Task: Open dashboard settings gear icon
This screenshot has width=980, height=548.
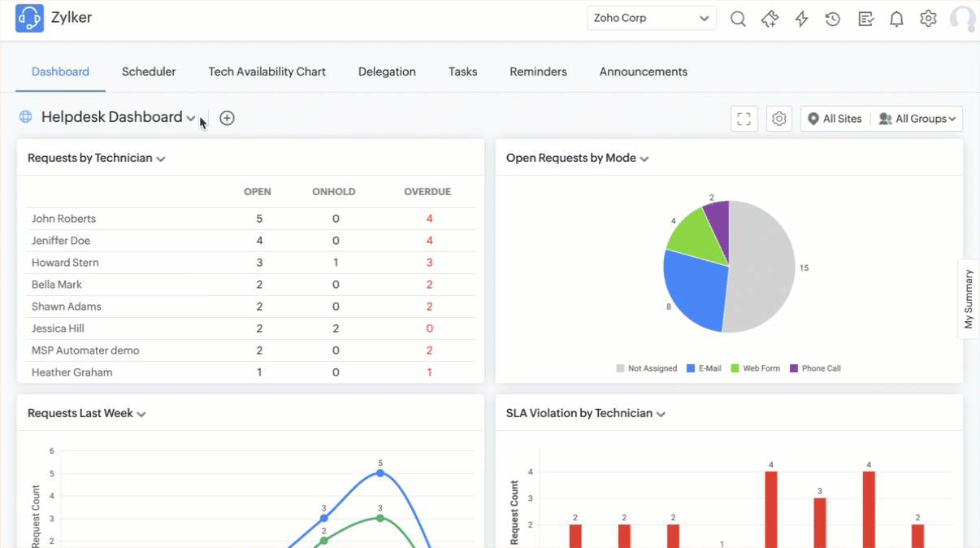Action: tap(779, 119)
